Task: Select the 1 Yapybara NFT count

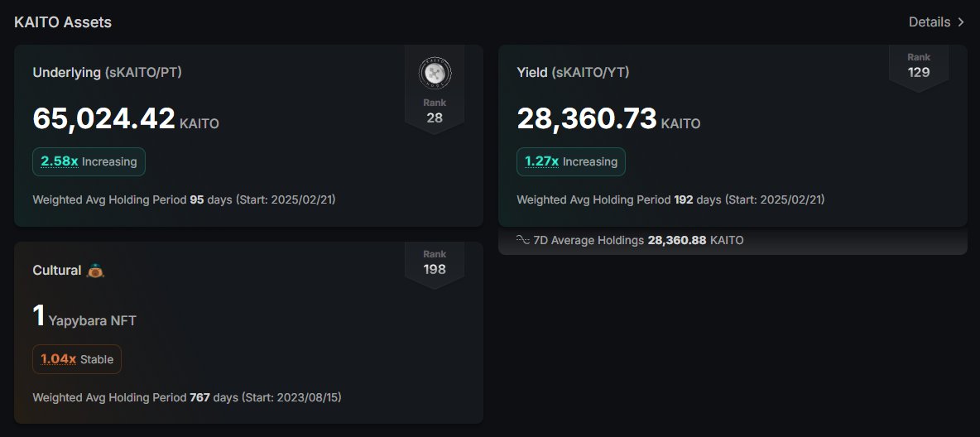Action: pyautogui.click(x=84, y=317)
